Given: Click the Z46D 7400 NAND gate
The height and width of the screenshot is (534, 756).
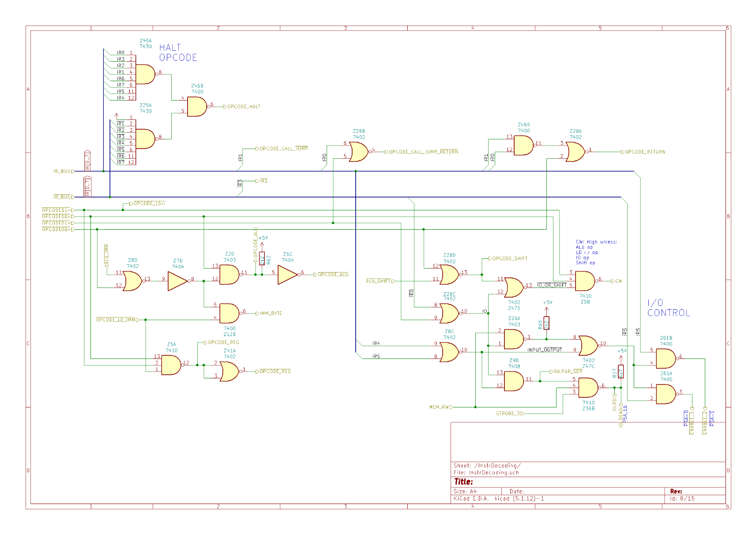Looking at the screenshot, I should (523, 146).
